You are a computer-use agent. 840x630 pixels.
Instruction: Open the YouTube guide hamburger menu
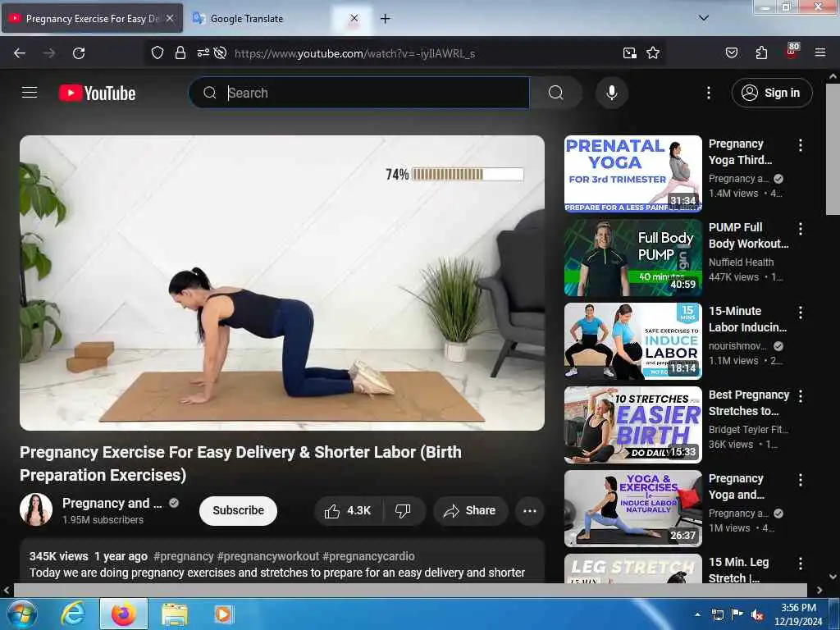[x=30, y=93]
